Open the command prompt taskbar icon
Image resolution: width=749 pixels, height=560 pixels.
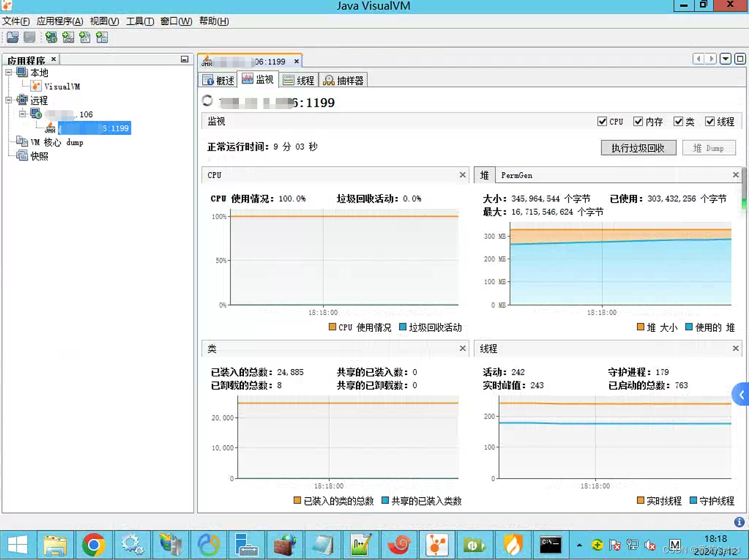pyautogui.click(x=550, y=545)
